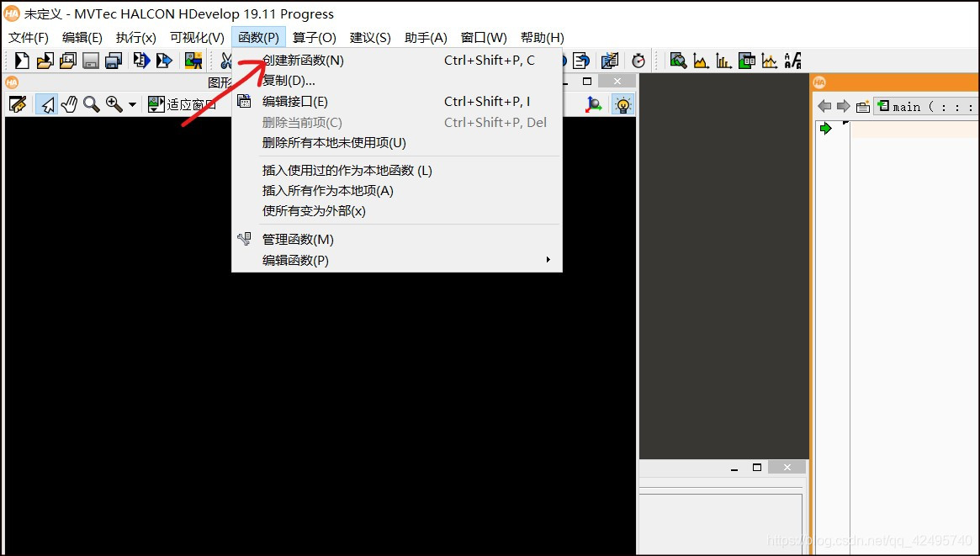Click the edit procedure interface briefcase icon
980x556 pixels.
pyautogui.click(x=863, y=107)
